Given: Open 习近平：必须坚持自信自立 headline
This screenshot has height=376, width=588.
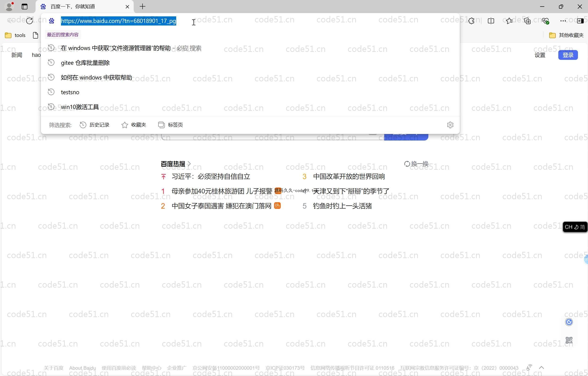Looking at the screenshot, I should click(211, 176).
